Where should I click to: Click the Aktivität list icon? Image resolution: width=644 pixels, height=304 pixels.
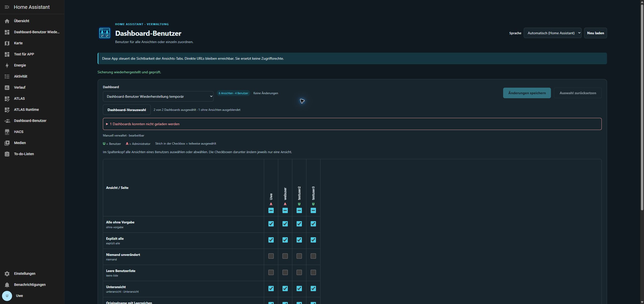[x=7, y=76]
